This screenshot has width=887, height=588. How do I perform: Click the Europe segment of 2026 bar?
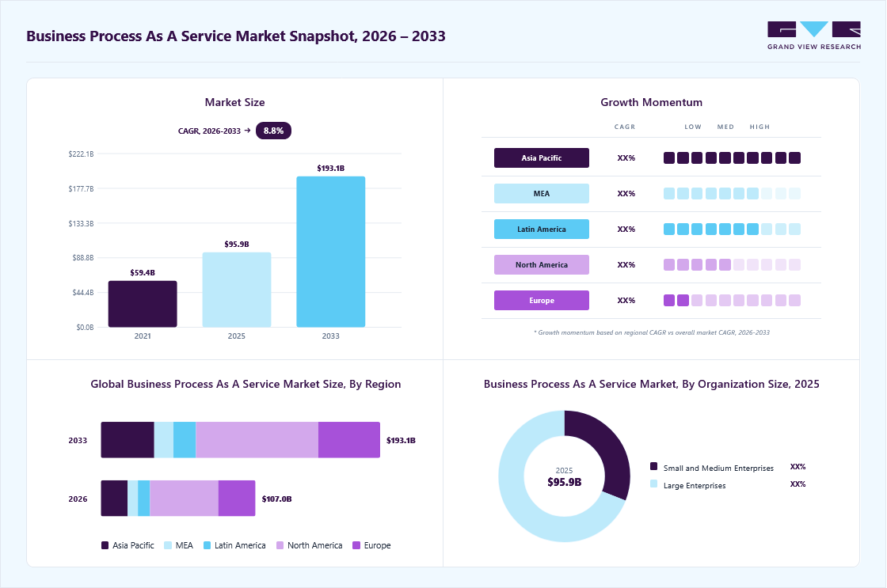(237, 498)
